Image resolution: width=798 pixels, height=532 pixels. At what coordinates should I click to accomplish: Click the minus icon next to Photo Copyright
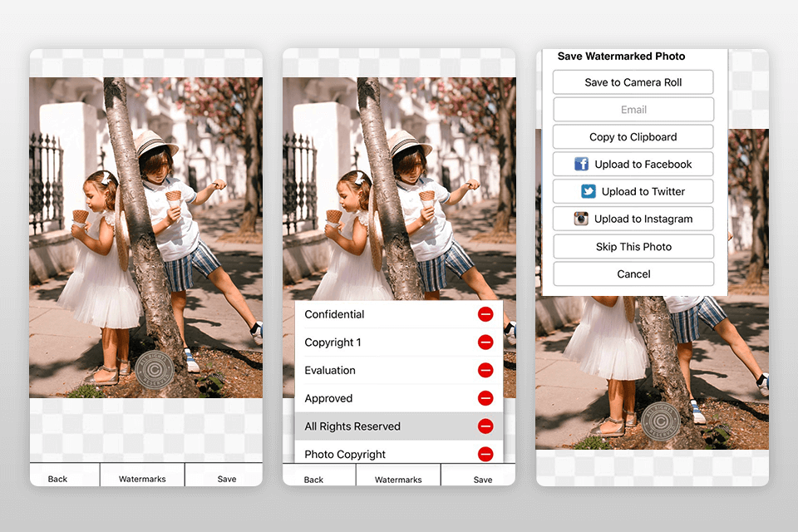coord(485,454)
